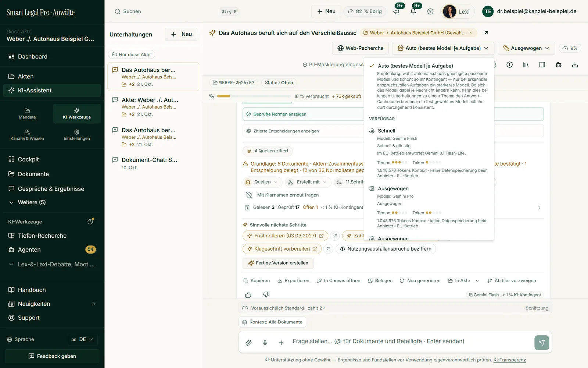Click Belegen quote action
588x368 pixels.
[380, 281]
